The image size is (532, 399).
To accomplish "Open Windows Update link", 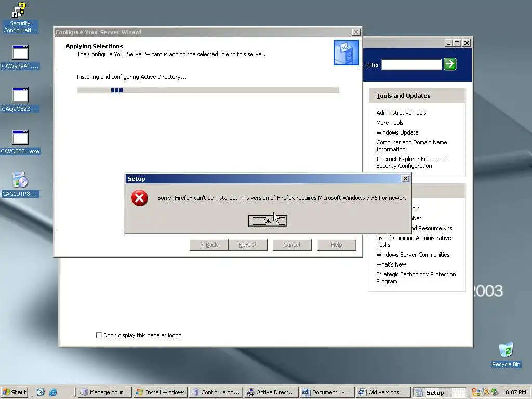I will coord(397,132).
